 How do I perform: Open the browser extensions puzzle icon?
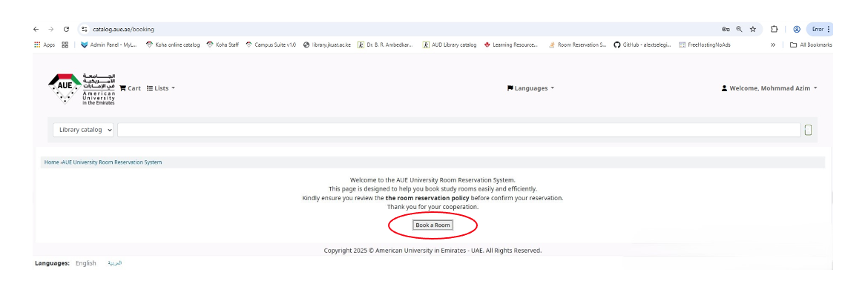774,30
